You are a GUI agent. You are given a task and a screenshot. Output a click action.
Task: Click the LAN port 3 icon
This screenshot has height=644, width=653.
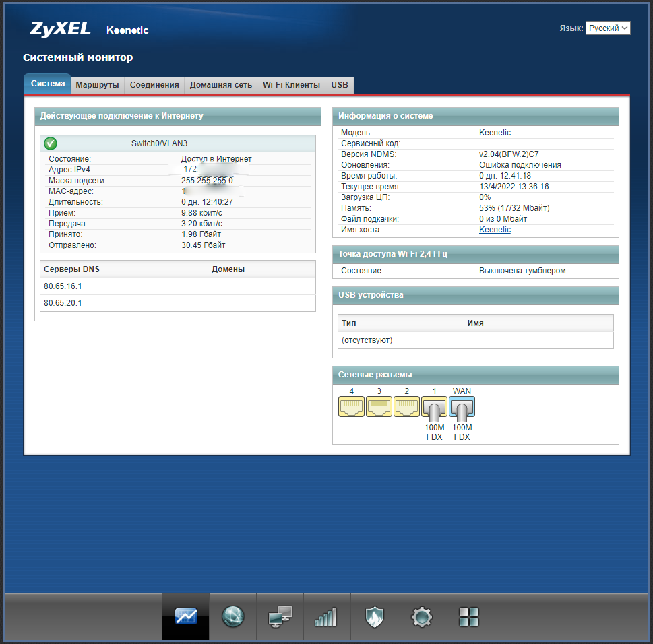click(x=379, y=407)
